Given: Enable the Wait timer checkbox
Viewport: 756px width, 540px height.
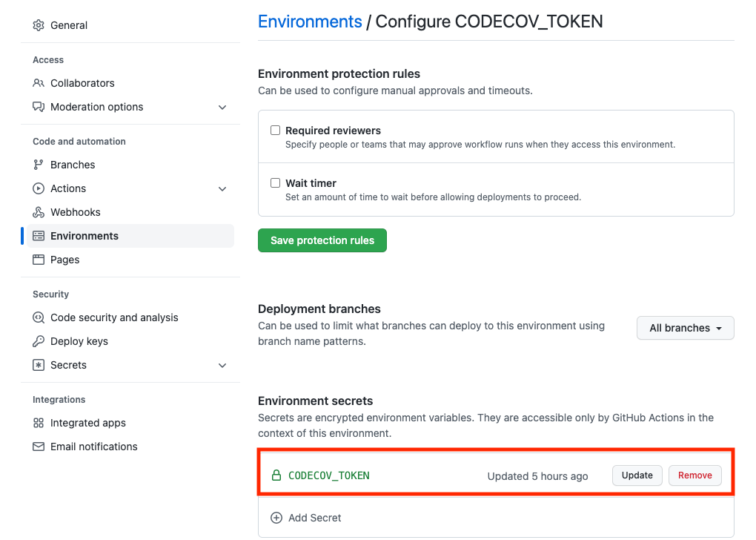Looking at the screenshot, I should (x=275, y=183).
